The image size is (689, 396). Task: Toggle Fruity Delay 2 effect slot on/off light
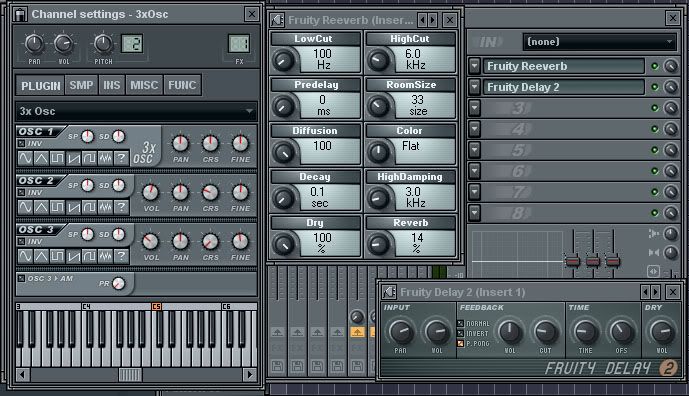coord(655,87)
